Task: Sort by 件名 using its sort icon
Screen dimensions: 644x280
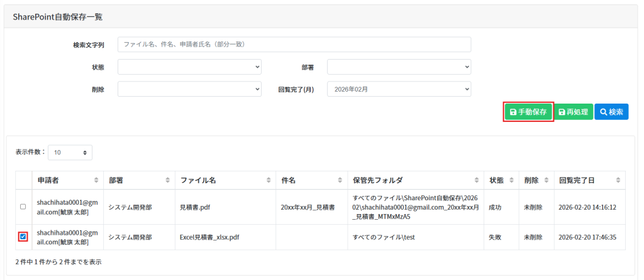Action: click(x=340, y=180)
